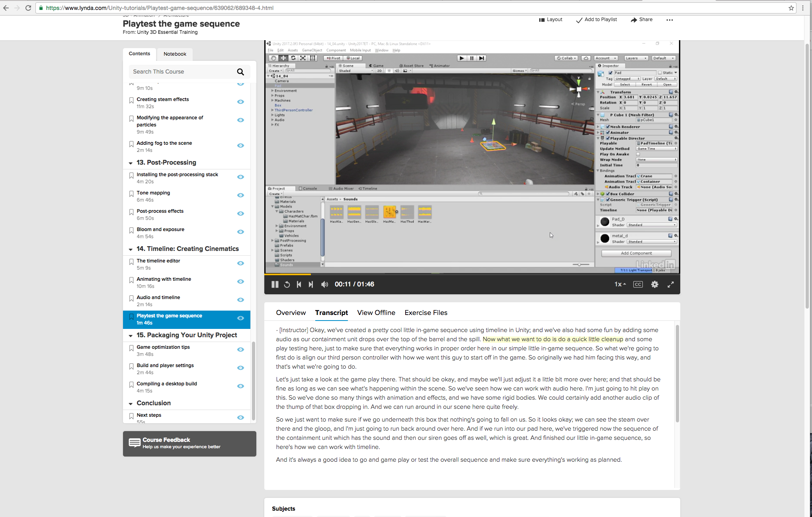Screen dimensions: 812x517
Task: Collapse section 13. Post-Processing
Action: pos(131,163)
